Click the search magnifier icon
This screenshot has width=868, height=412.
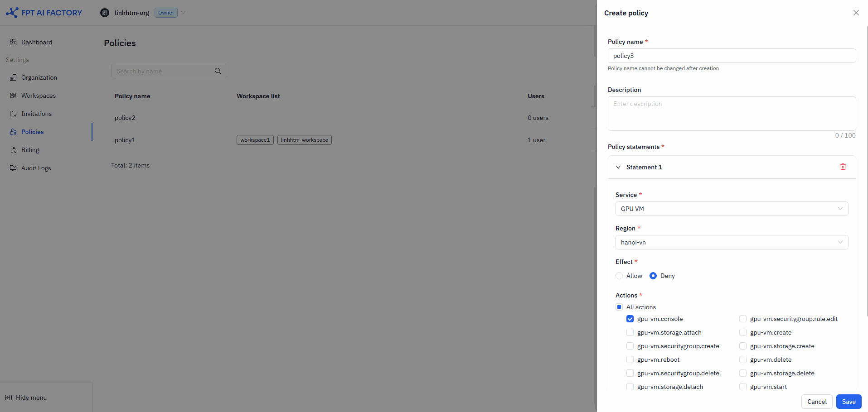pyautogui.click(x=218, y=71)
